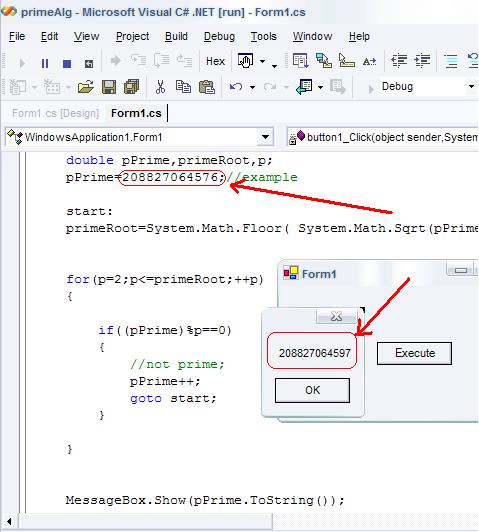Toggle Hex display in debug toolbar

(x=215, y=61)
